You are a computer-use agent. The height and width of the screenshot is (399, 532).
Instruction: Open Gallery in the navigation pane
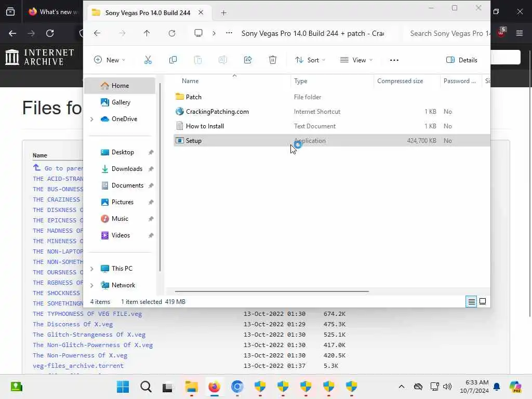pyautogui.click(x=120, y=102)
